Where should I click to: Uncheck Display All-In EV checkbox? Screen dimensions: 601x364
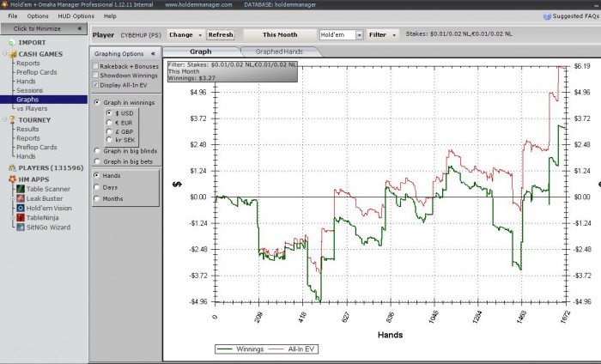[x=95, y=85]
